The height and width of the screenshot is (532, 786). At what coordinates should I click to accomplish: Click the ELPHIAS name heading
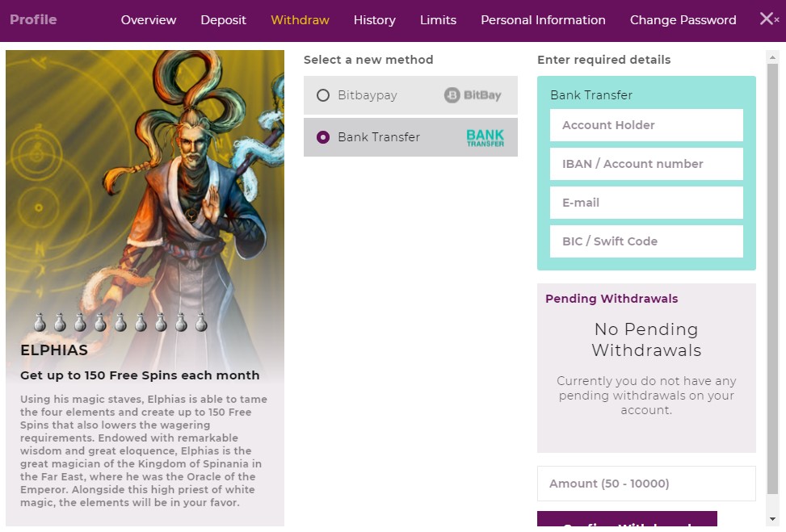[x=54, y=350]
